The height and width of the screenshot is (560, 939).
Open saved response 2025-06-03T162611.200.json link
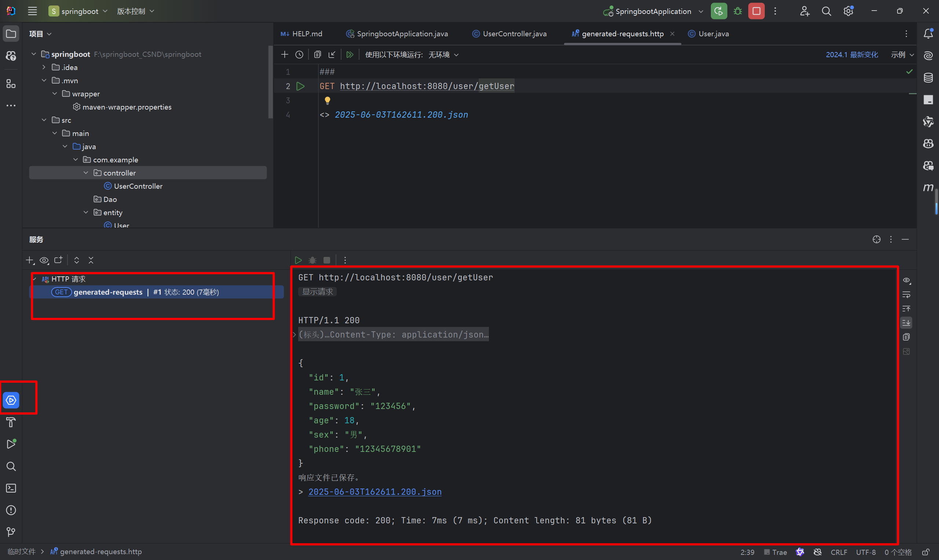[x=374, y=492]
